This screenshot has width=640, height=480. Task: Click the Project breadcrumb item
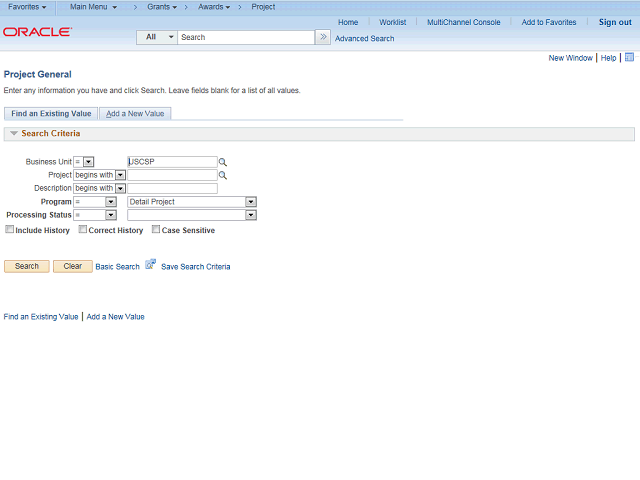263,7
